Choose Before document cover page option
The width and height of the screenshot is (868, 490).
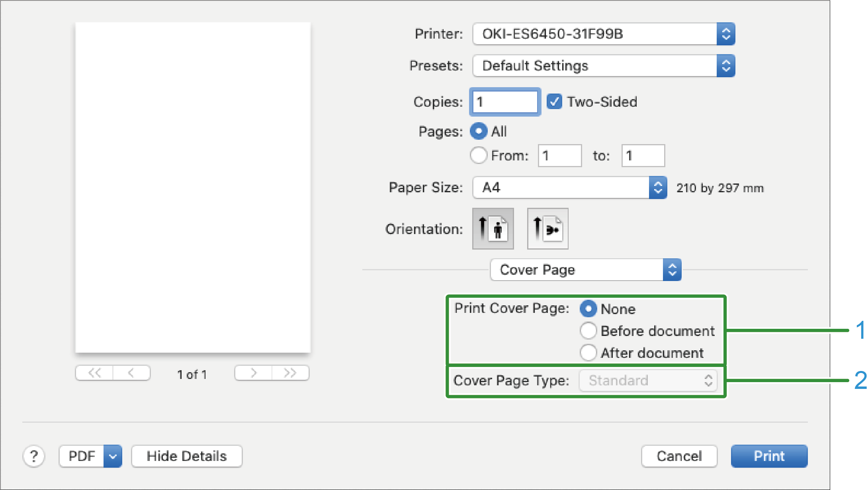pyautogui.click(x=588, y=331)
